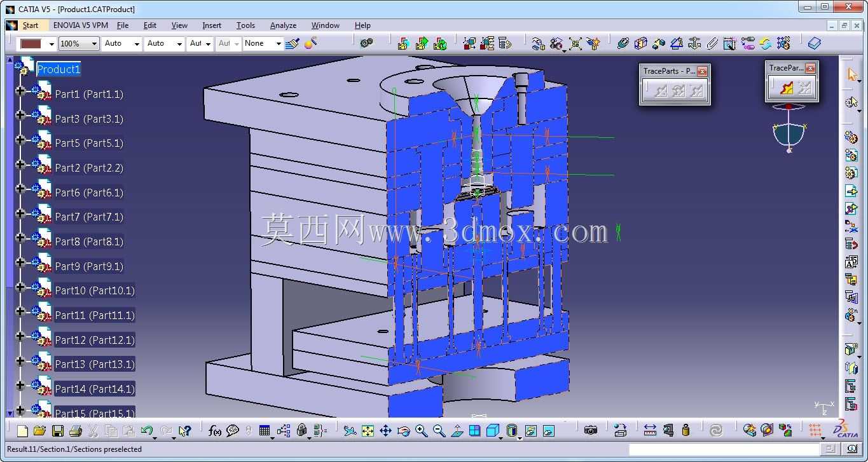
Task: Open the Start menu
Action: (x=31, y=25)
